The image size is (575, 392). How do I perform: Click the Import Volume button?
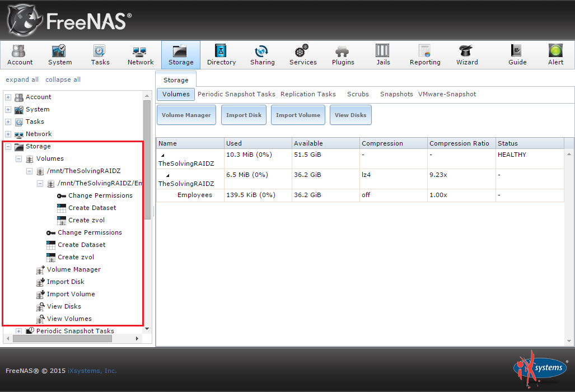pos(298,115)
